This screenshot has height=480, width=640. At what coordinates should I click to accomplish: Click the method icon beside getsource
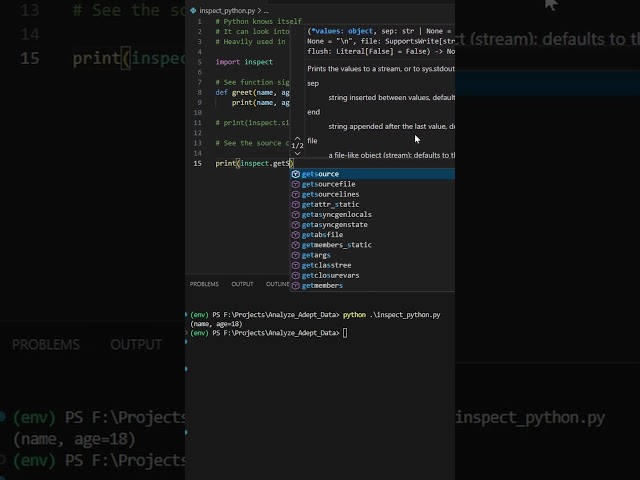[x=296, y=174]
